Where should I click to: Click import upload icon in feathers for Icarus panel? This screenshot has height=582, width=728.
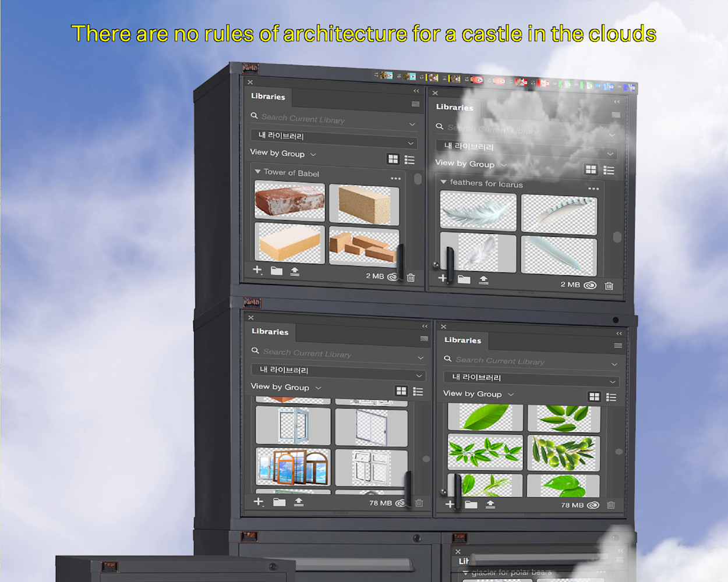(483, 280)
